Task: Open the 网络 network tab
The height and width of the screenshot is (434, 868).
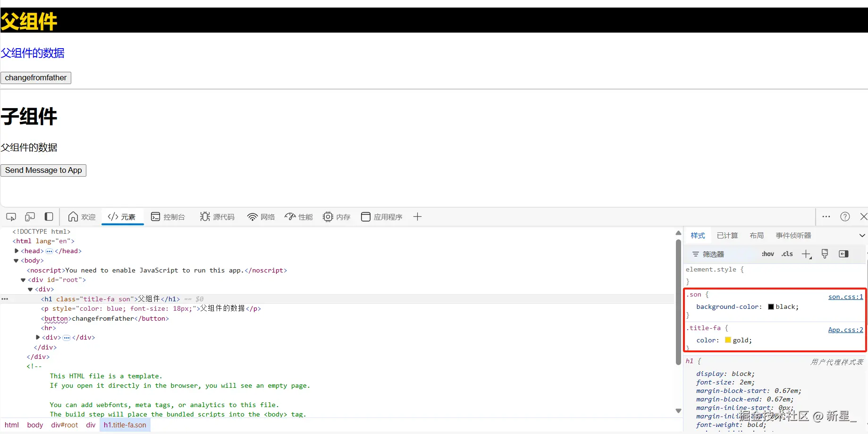Action: 261,217
